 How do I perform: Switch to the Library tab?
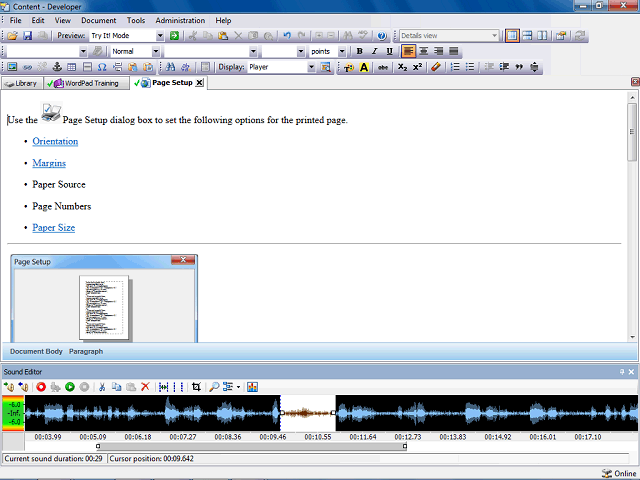(22, 83)
